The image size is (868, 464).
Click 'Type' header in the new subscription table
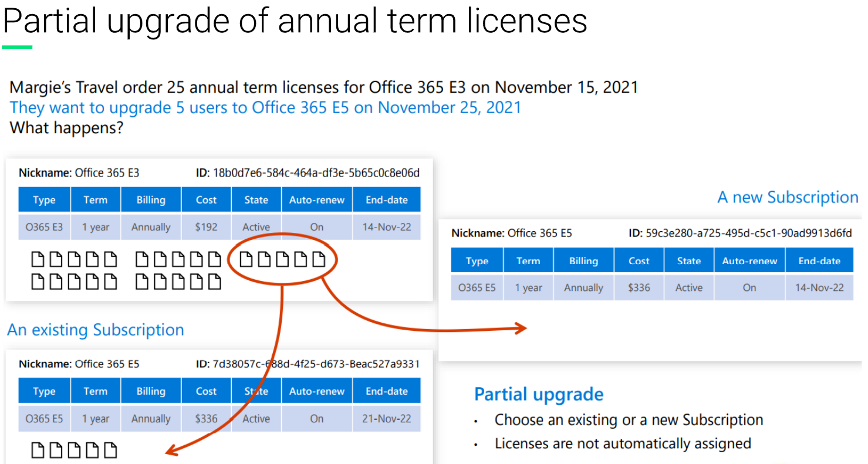[x=477, y=260]
